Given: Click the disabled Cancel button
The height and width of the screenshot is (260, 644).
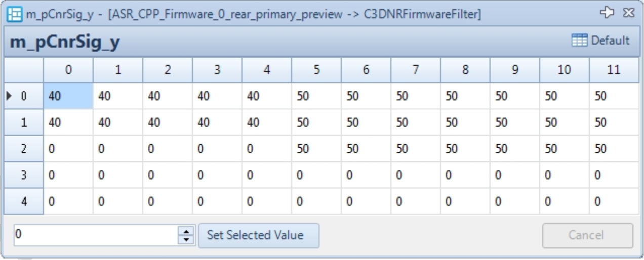Looking at the screenshot, I should pyautogui.click(x=587, y=235).
